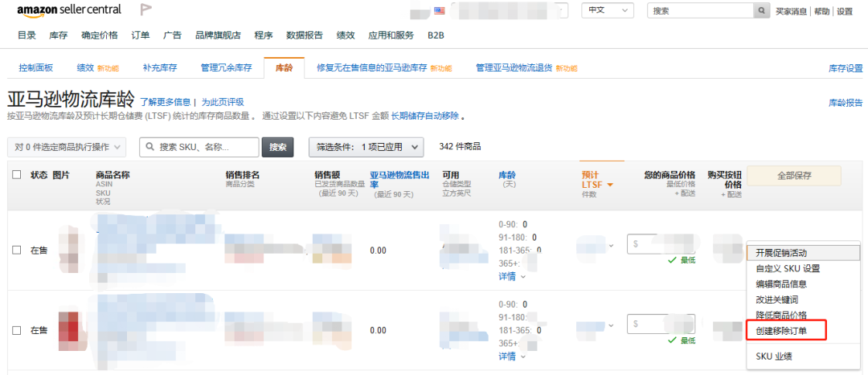The image size is (868, 375).
Task: Open the B2B menu
Action: (x=436, y=35)
